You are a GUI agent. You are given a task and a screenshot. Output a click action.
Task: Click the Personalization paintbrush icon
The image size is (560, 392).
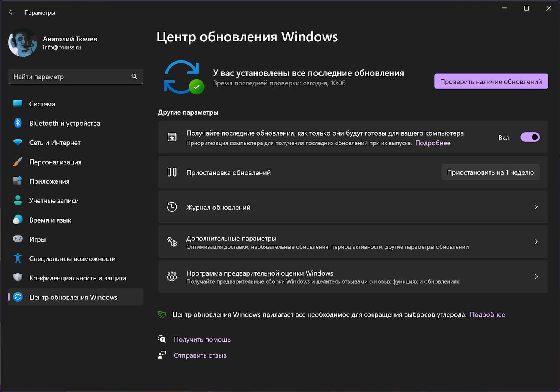point(18,162)
